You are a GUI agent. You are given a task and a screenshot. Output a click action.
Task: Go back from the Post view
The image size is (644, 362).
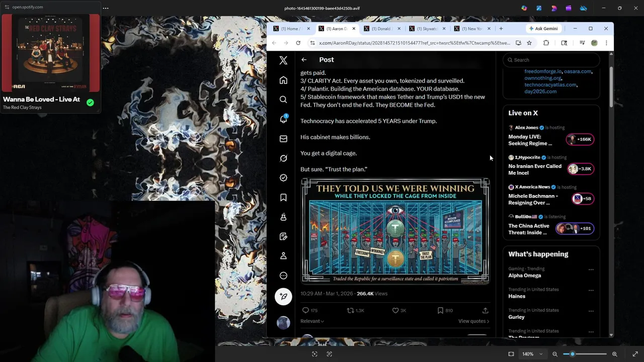click(304, 60)
